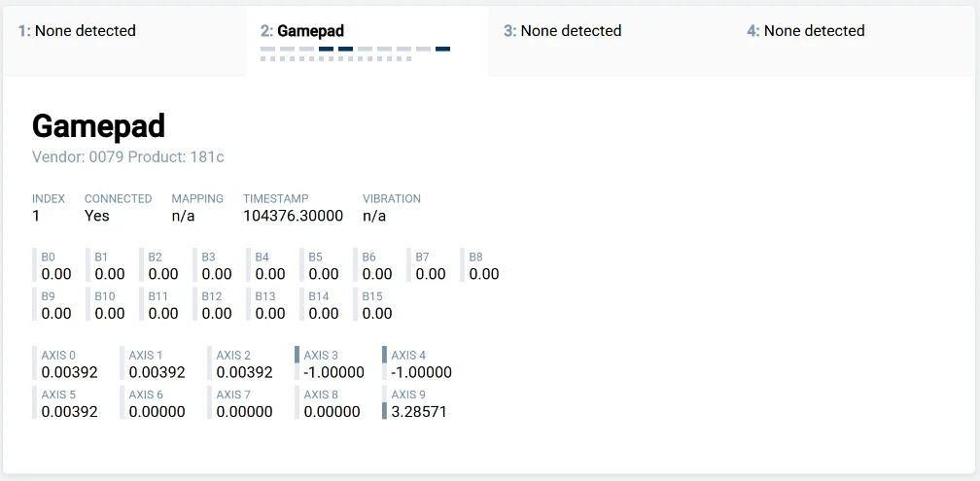980x481 pixels.
Task: Click the VIBRATION n/a field
Action: click(392, 207)
